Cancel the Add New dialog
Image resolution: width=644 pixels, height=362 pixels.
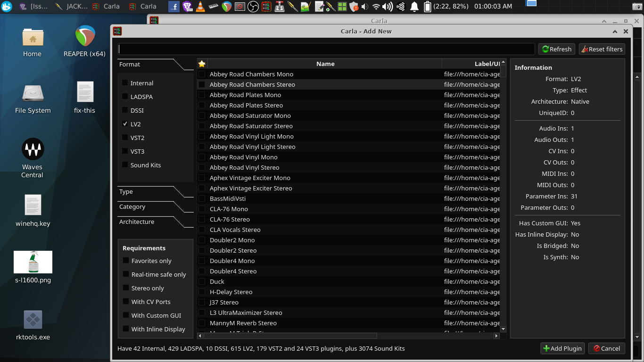(x=607, y=348)
